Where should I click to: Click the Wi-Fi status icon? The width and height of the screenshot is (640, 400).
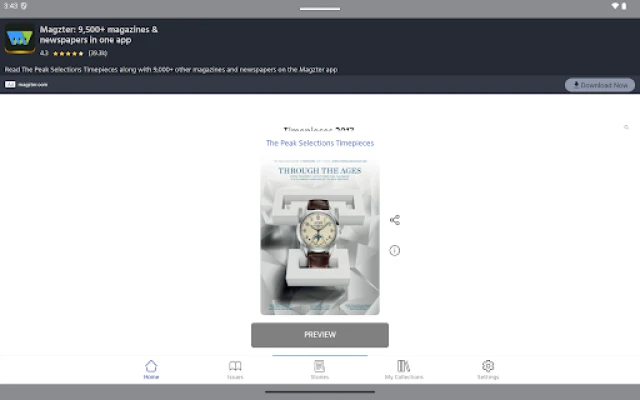pos(614,6)
